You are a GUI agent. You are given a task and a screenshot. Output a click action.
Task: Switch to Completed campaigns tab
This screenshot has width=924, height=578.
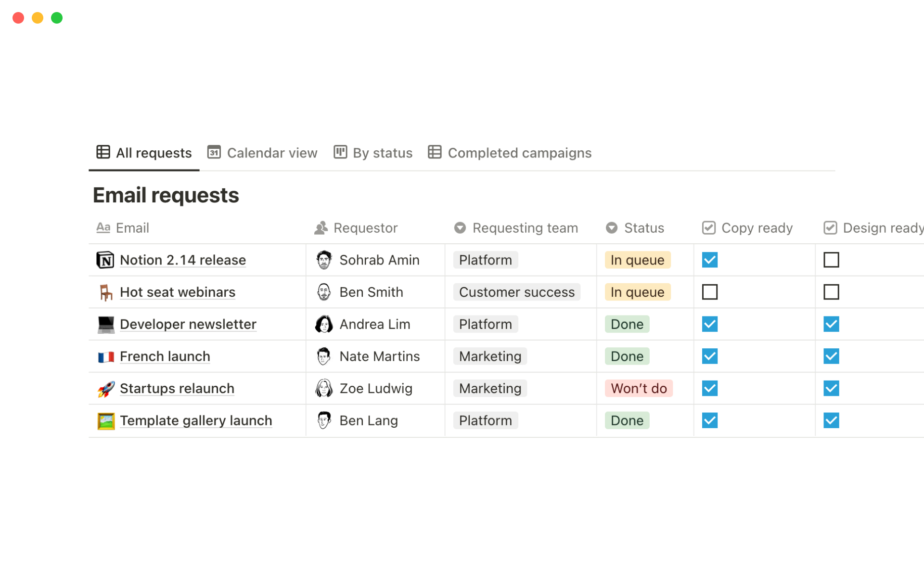click(x=510, y=153)
